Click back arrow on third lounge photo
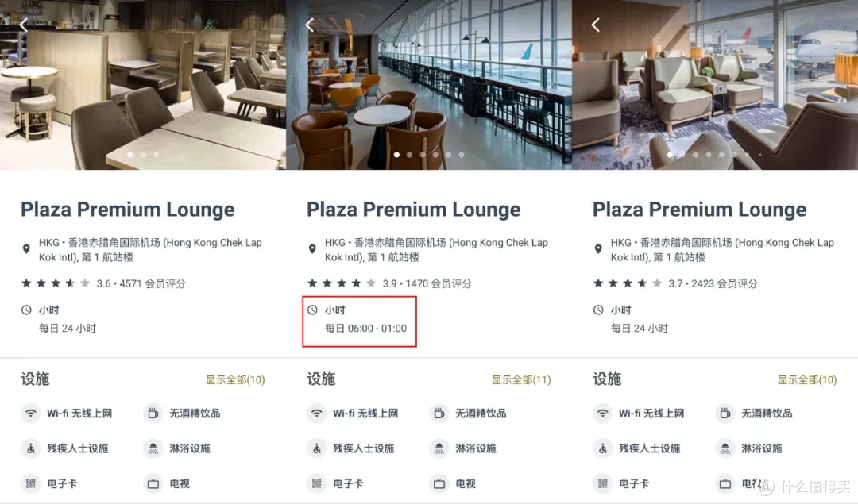Screen dimensions: 858x504 coord(596,25)
